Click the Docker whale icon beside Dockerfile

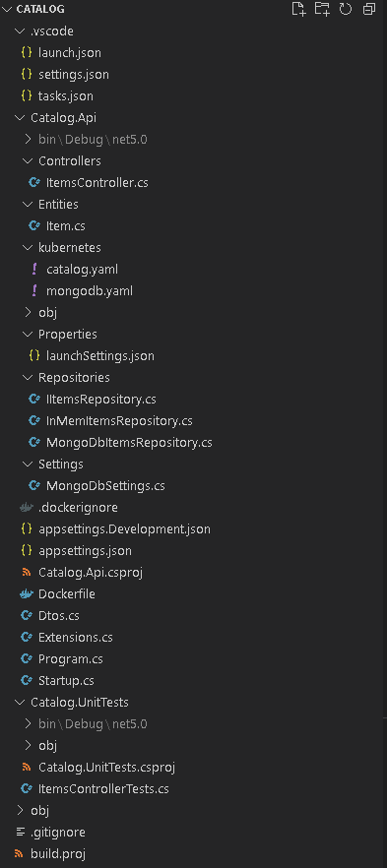(x=26, y=594)
